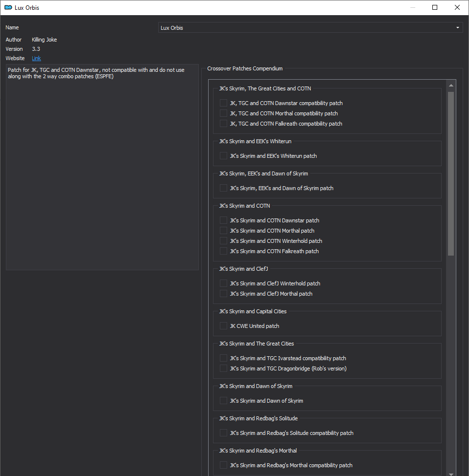The image size is (469, 476).
Task: Check JK, TGC and COTN Morthal compatibility patch
Action: (223, 113)
